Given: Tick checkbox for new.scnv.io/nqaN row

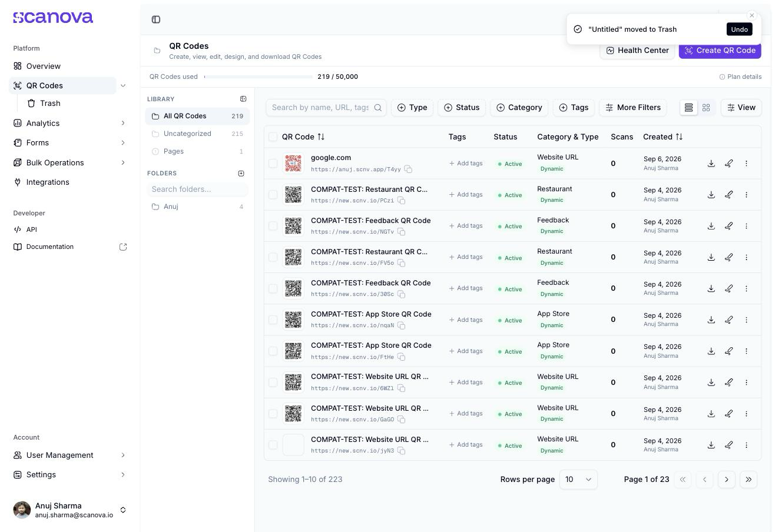Looking at the screenshot, I should (x=273, y=320).
